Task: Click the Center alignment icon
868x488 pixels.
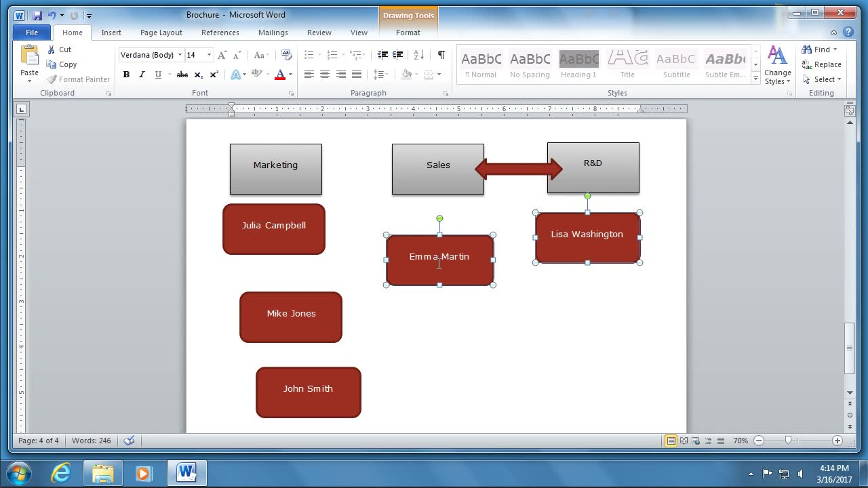Action: (x=325, y=75)
